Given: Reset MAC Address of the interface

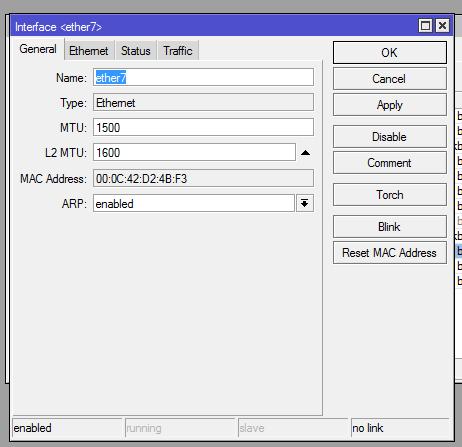Looking at the screenshot, I should [390, 253].
